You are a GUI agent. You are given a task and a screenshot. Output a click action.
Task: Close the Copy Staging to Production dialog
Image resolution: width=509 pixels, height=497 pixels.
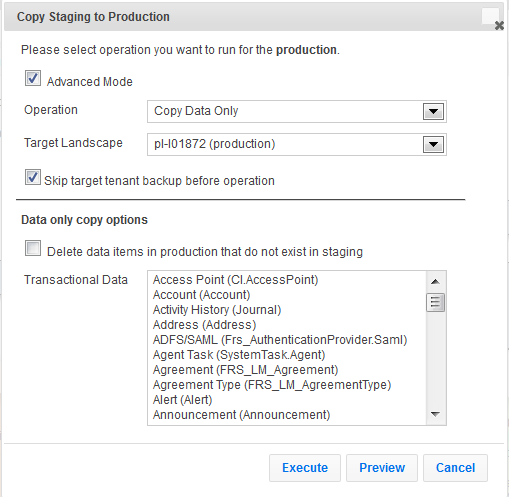[x=499, y=25]
